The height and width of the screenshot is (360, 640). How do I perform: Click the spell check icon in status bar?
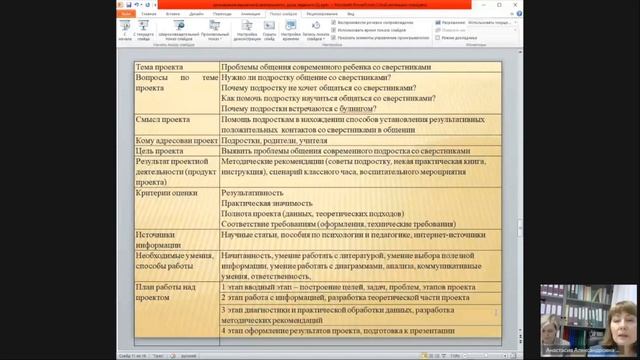point(173,356)
